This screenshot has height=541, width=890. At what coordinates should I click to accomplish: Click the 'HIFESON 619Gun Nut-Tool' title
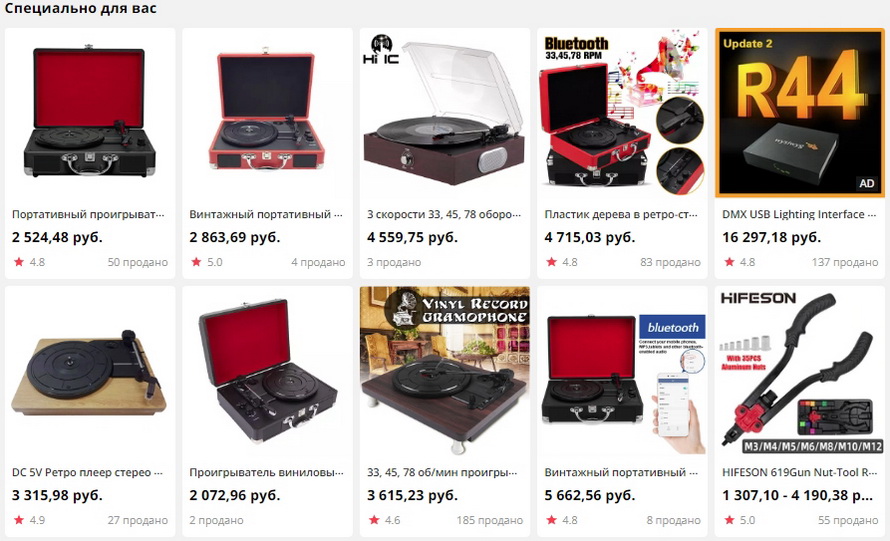tap(799, 472)
